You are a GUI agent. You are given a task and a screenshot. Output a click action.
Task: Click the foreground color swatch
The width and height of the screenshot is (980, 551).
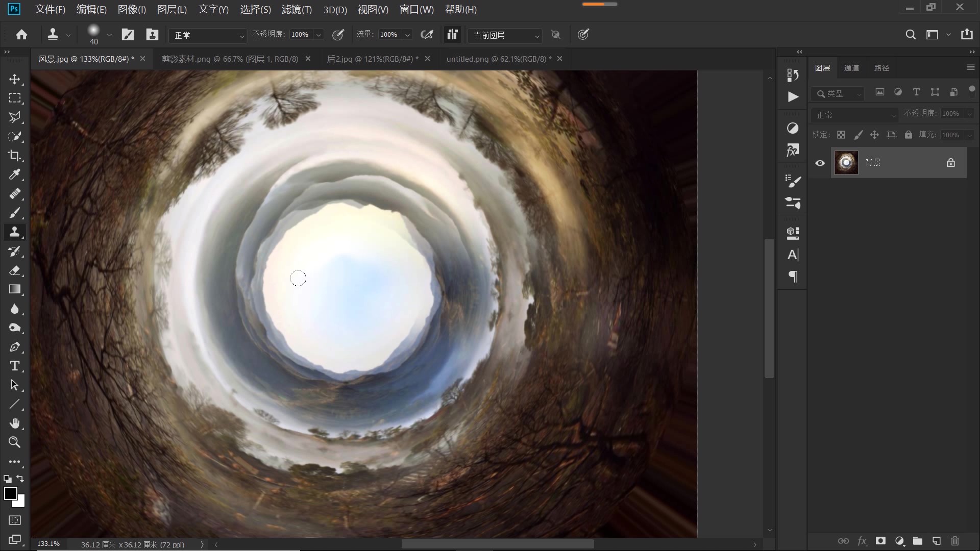click(x=10, y=493)
